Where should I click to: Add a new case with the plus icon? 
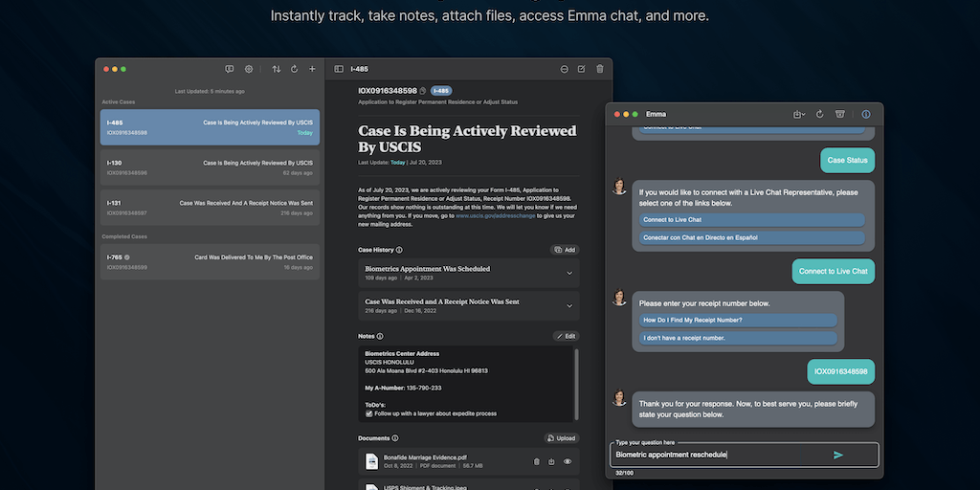(x=312, y=69)
